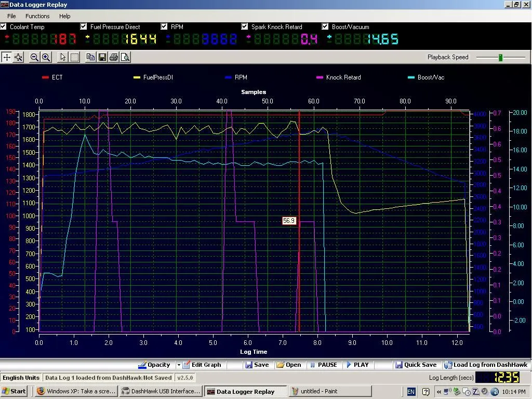Click the zoom-out magnifier icon
532x399 pixels.
[x=34, y=57]
